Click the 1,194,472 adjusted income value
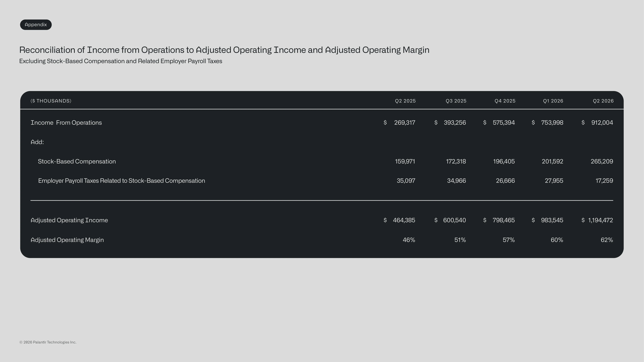644x362 pixels. [x=601, y=220]
